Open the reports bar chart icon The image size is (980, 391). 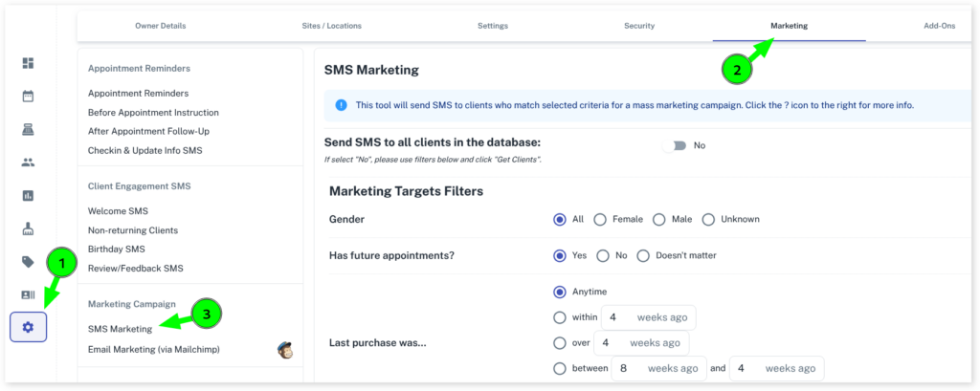[x=28, y=196]
